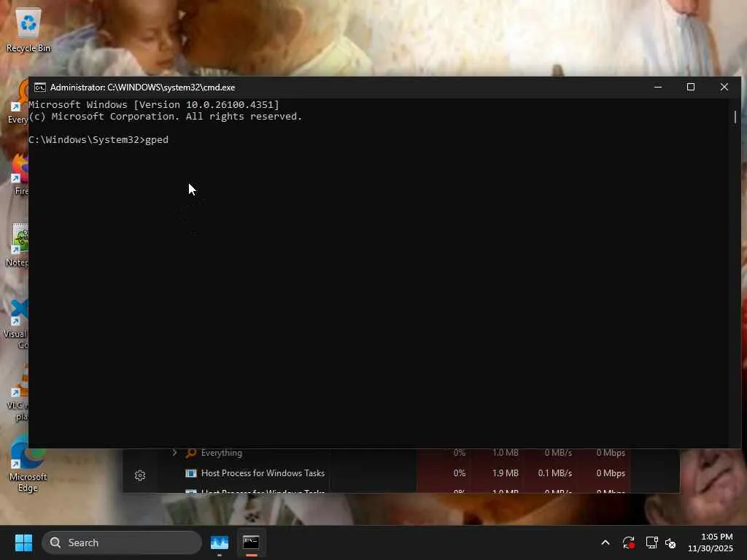Click the Everything process icon in Task Manager
This screenshot has width=747, height=560.
coord(191,453)
